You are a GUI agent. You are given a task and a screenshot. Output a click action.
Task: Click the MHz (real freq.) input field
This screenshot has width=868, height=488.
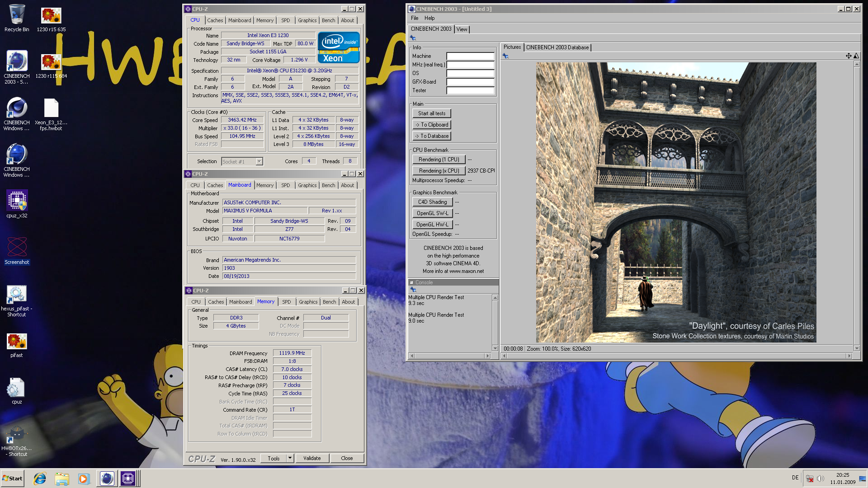click(x=470, y=65)
